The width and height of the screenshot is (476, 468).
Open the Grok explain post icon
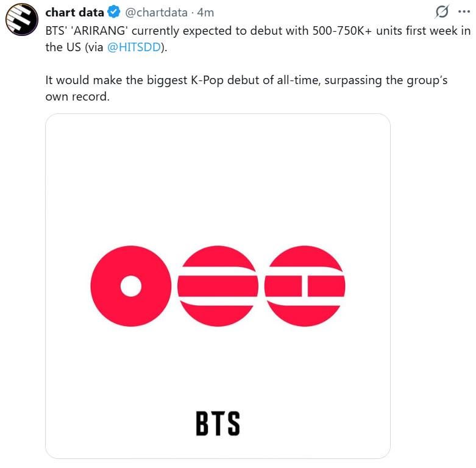(x=442, y=12)
